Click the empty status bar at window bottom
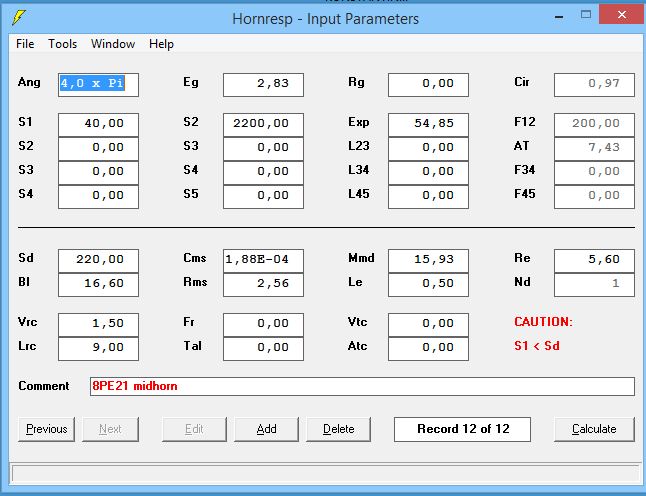 point(325,474)
